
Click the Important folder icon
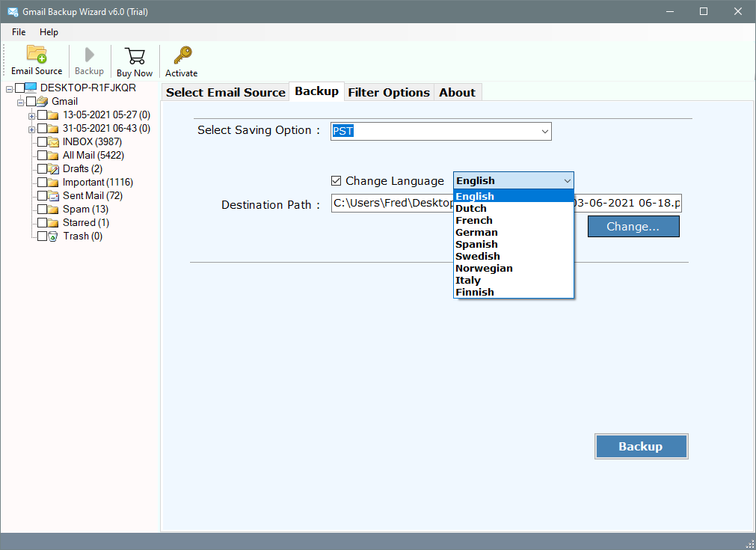pyautogui.click(x=53, y=183)
